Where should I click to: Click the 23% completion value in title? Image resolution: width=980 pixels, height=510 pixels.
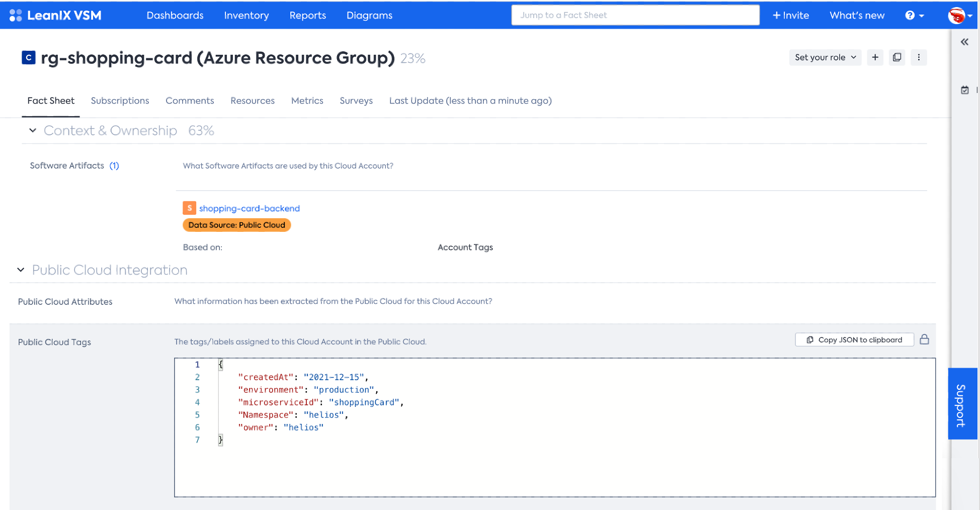pos(413,59)
